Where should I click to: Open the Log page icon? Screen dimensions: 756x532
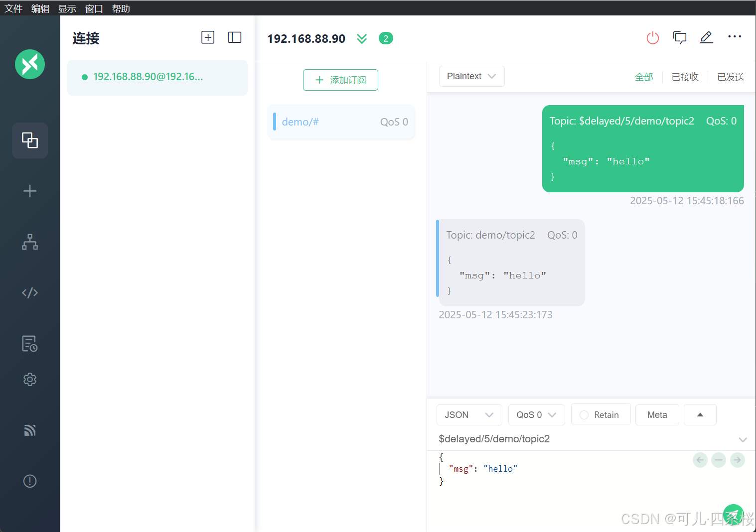click(x=30, y=344)
